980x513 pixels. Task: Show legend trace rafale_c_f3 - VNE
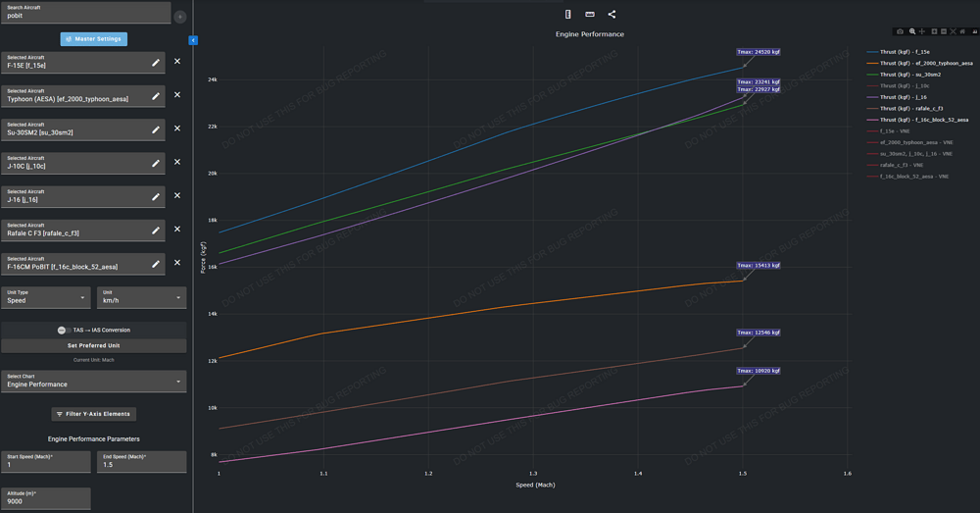point(895,165)
